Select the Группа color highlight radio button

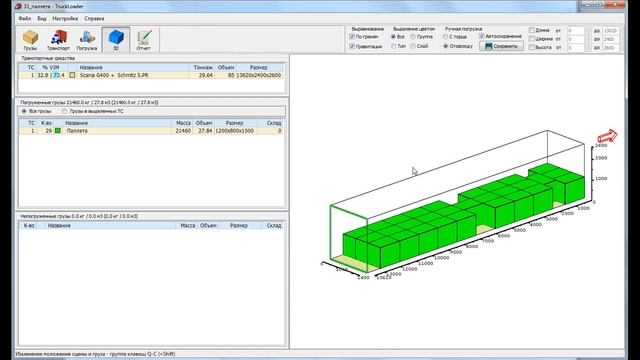click(413, 37)
